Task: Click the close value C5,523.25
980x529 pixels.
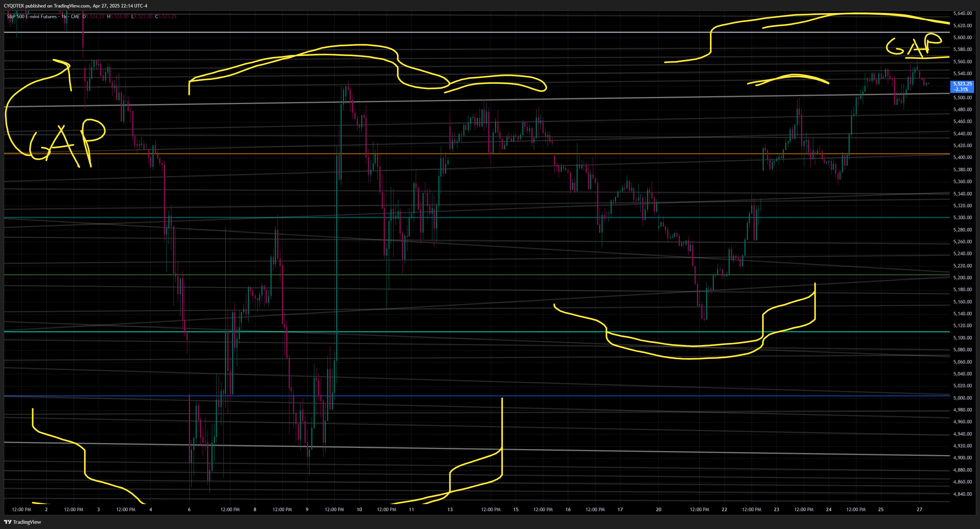Action: point(166,17)
